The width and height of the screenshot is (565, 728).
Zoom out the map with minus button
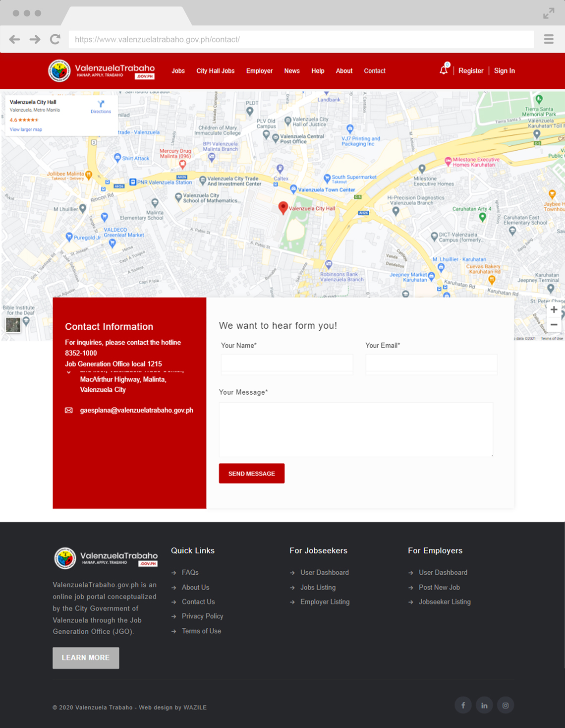(x=554, y=325)
